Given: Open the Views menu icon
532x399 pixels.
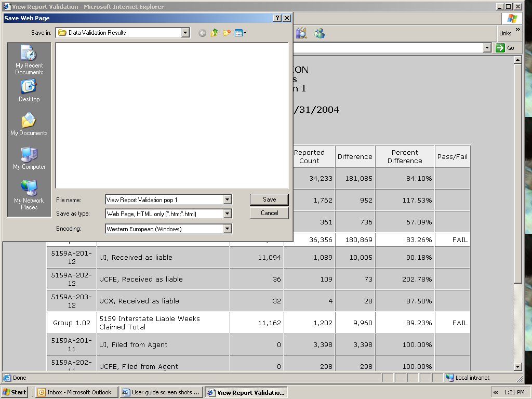Looking at the screenshot, I should coord(240,33).
